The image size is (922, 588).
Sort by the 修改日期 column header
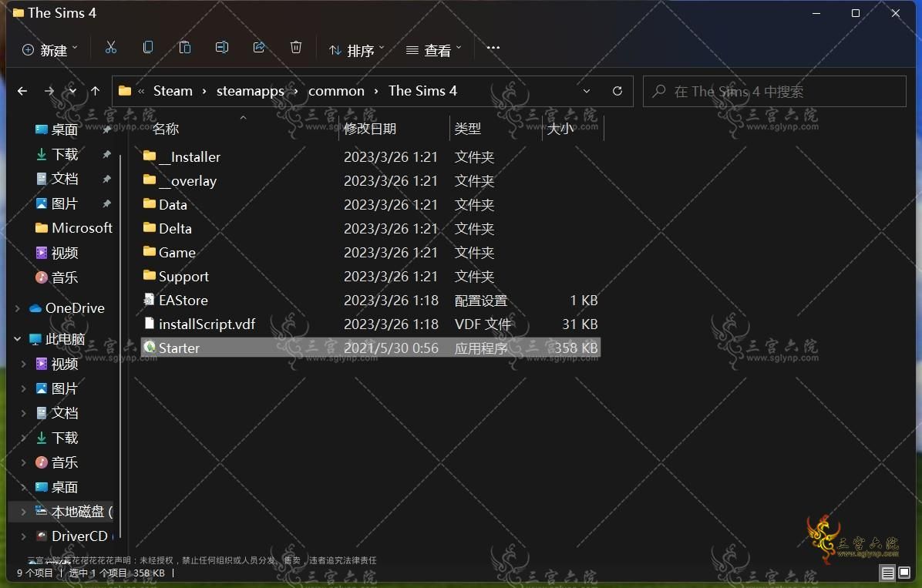[x=370, y=129]
